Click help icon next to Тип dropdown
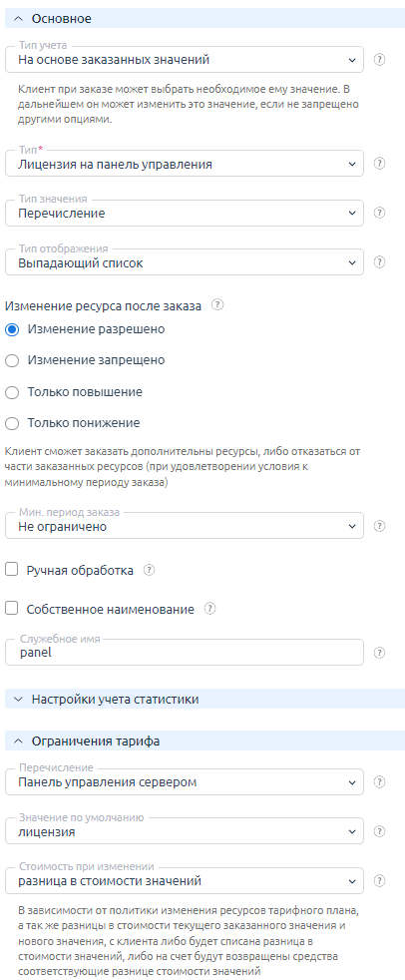This screenshot has height=980, width=405. click(x=379, y=163)
